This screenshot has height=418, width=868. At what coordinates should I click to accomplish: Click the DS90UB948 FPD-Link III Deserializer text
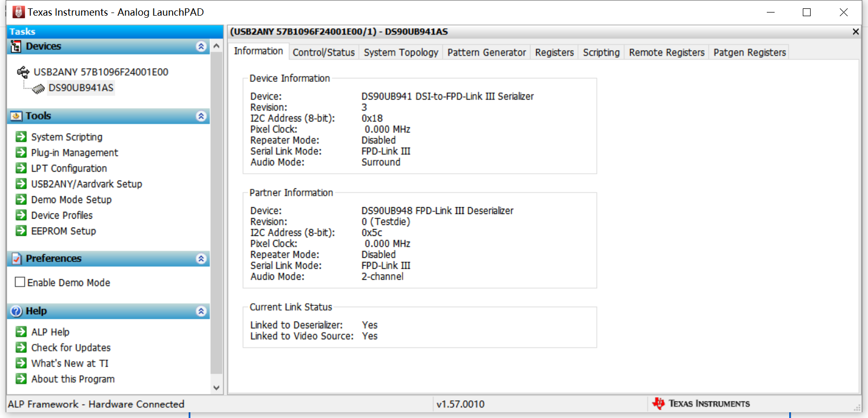point(437,211)
